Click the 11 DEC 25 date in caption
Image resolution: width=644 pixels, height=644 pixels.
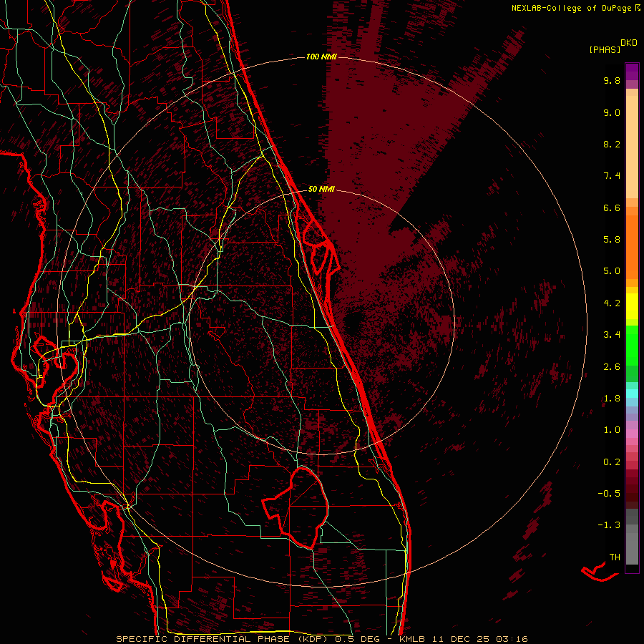(x=460, y=639)
